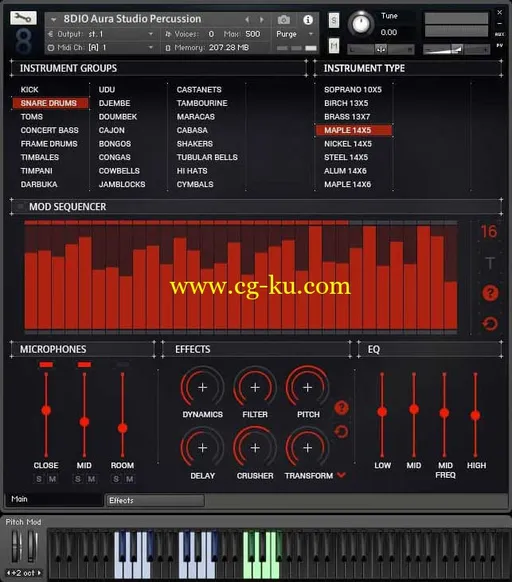Click the mod sequencer help icon
The image size is (512, 582).
click(490, 293)
